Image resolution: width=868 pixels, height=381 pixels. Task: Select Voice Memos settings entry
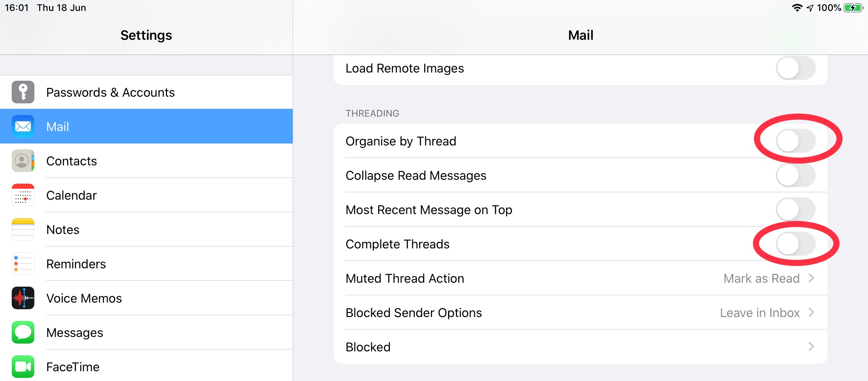click(x=84, y=298)
